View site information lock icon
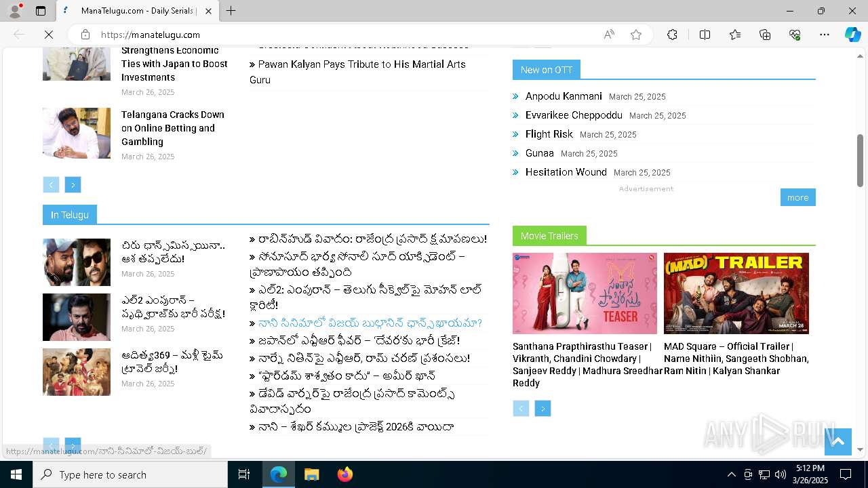Image resolution: width=868 pixels, height=488 pixels. pyautogui.click(x=85, y=35)
